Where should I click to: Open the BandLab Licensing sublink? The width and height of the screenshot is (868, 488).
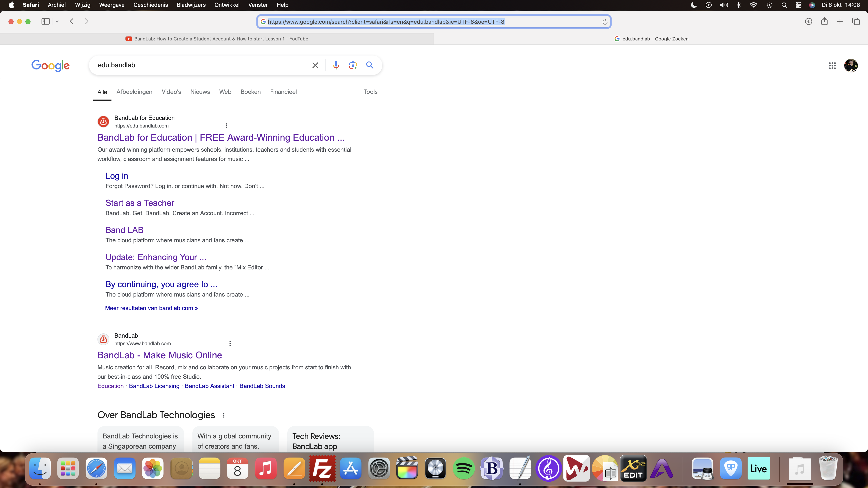point(154,386)
